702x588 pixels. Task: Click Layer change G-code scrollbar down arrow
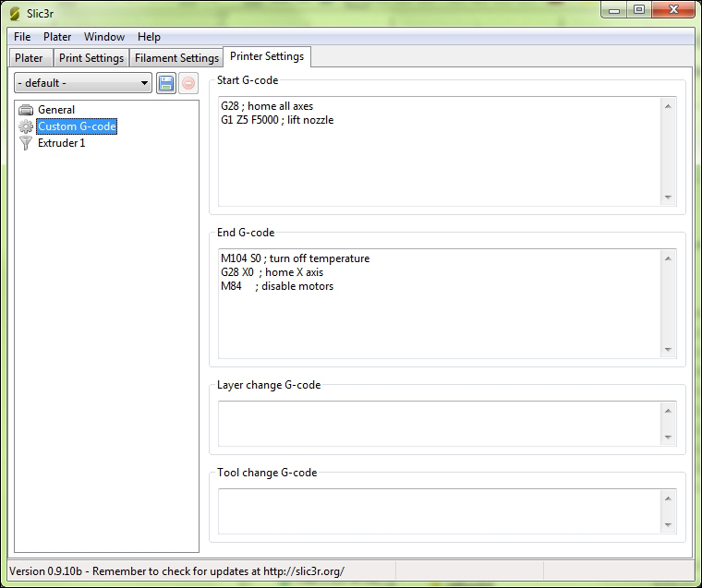[x=668, y=438]
